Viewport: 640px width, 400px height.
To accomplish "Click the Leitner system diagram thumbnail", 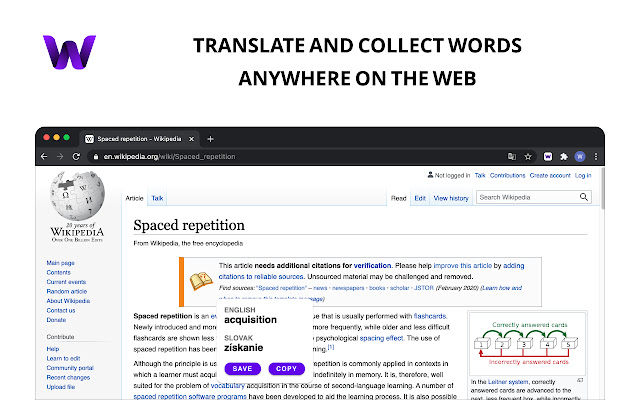I will point(527,344).
